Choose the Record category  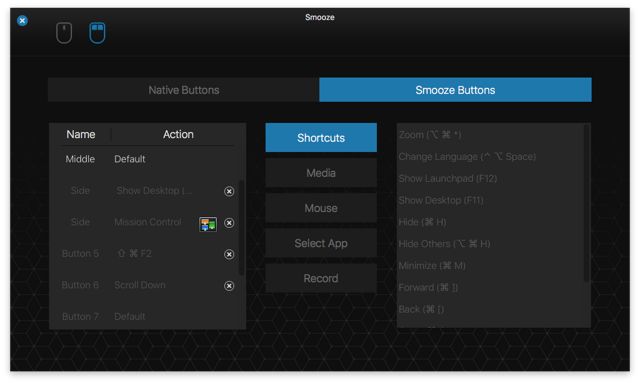point(321,278)
